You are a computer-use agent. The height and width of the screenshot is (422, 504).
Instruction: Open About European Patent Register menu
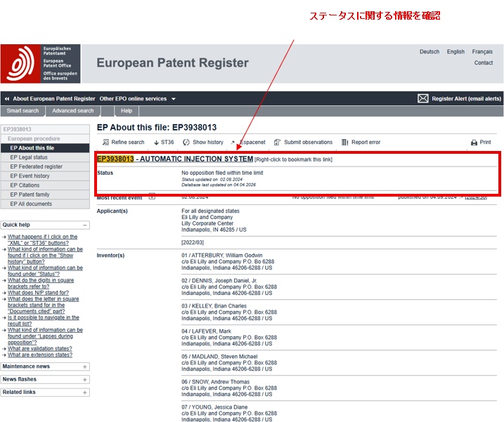pos(54,99)
